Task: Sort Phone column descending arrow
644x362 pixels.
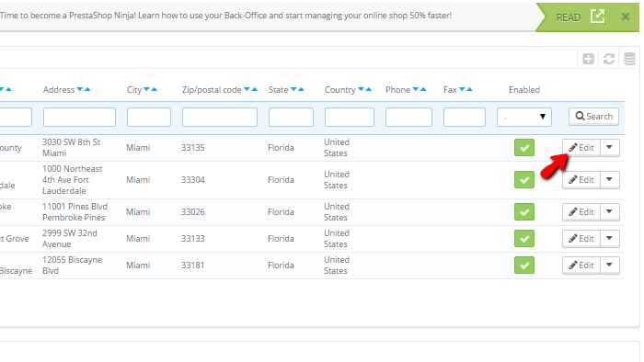Action: 416,89
